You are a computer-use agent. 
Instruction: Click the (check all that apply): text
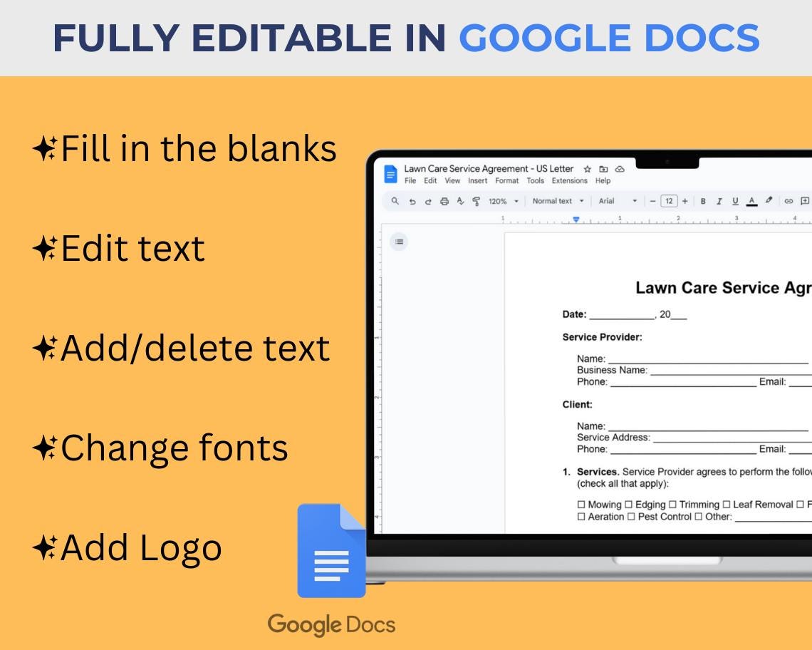[x=623, y=484]
